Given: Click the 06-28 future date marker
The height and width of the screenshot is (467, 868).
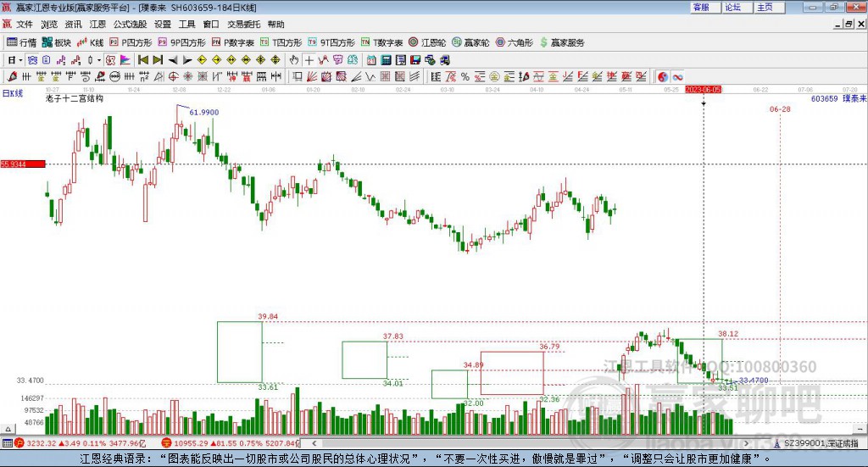Looking at the screenshot, I should [780, 109].
